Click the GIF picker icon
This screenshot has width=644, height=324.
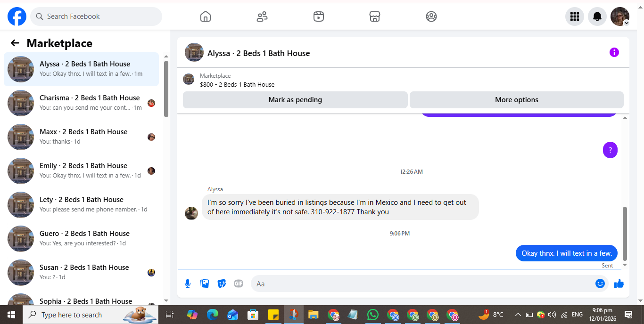(239, 283)
